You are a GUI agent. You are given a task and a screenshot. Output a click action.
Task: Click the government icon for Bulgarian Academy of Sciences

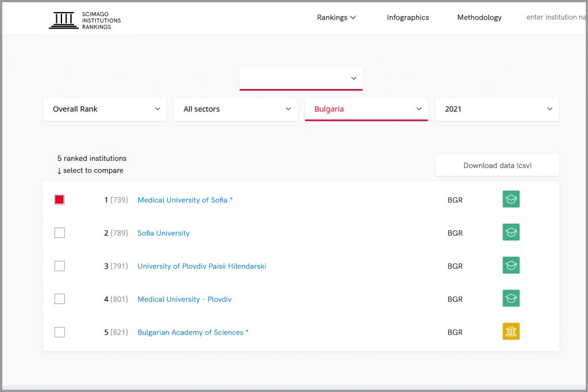click(510, 331)
